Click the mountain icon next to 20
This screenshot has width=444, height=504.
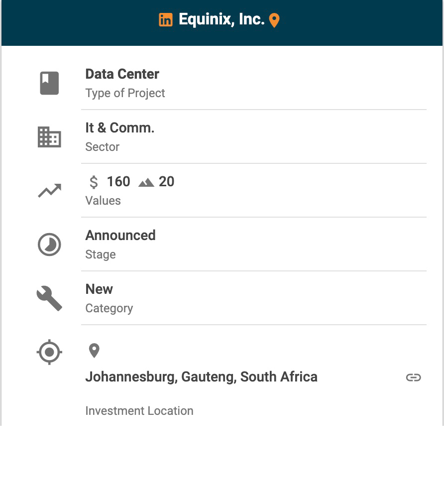146,182
